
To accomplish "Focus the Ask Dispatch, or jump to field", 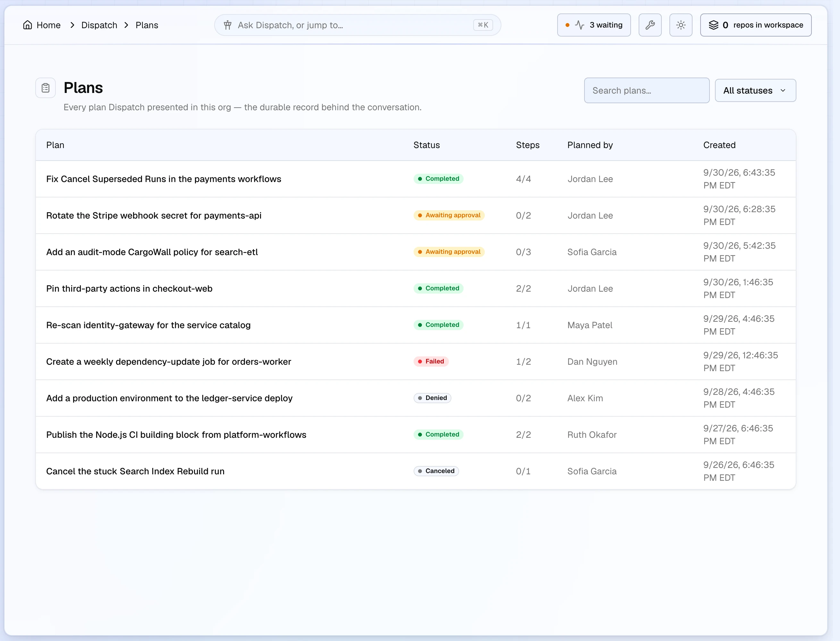I will 357,25.
